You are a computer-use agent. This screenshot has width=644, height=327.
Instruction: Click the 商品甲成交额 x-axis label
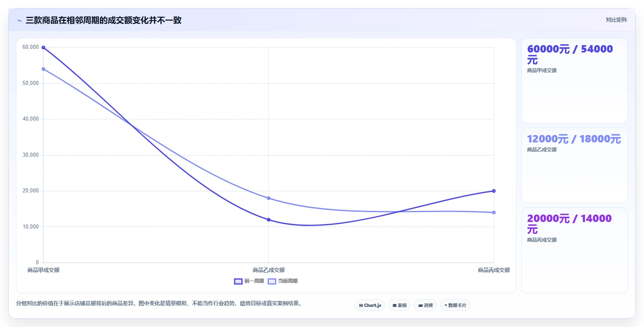[x=43, y=270]
